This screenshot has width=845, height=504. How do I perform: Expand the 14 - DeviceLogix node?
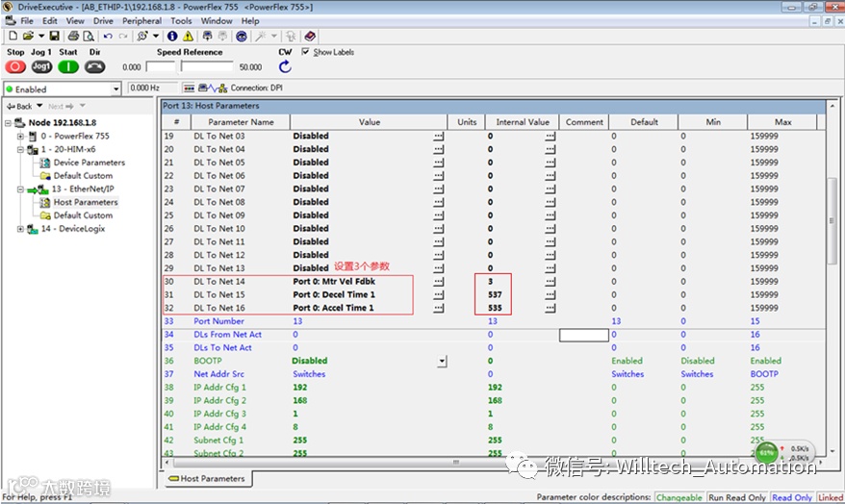pyautogui.click(x=20, y=229)
